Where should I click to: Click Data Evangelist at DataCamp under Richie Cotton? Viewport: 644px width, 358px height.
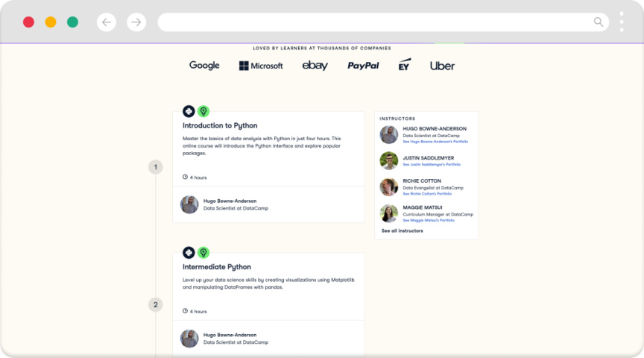[x=433, y=188]
